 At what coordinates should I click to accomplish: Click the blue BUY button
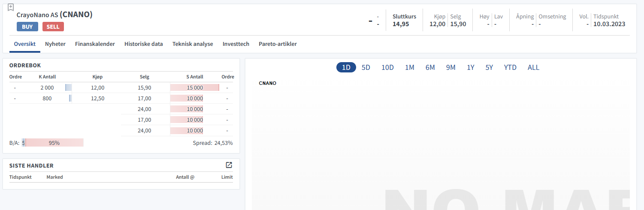pyautogui.click(x=27, y=27)
